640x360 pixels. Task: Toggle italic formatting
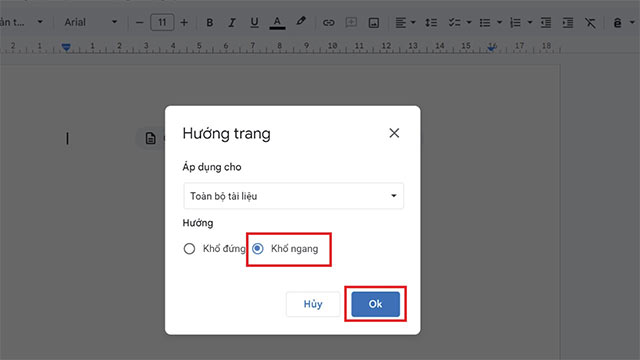coord(232,22)
